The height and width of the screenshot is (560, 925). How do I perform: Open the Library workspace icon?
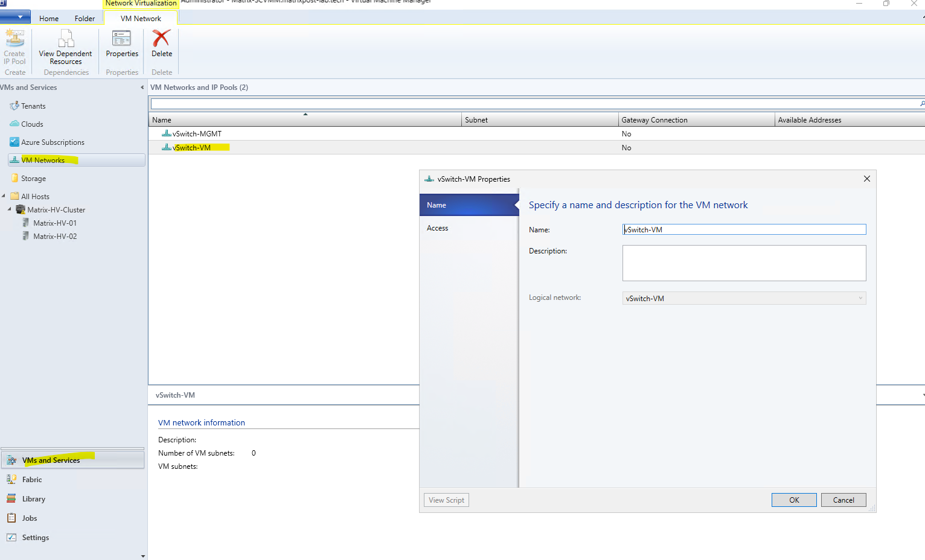[x=11, y=498]
